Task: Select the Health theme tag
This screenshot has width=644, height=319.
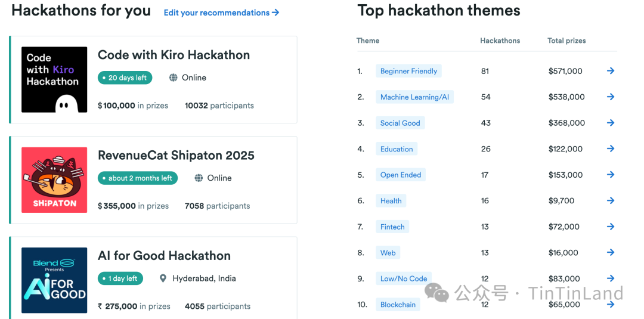Action: click(391, 201)
